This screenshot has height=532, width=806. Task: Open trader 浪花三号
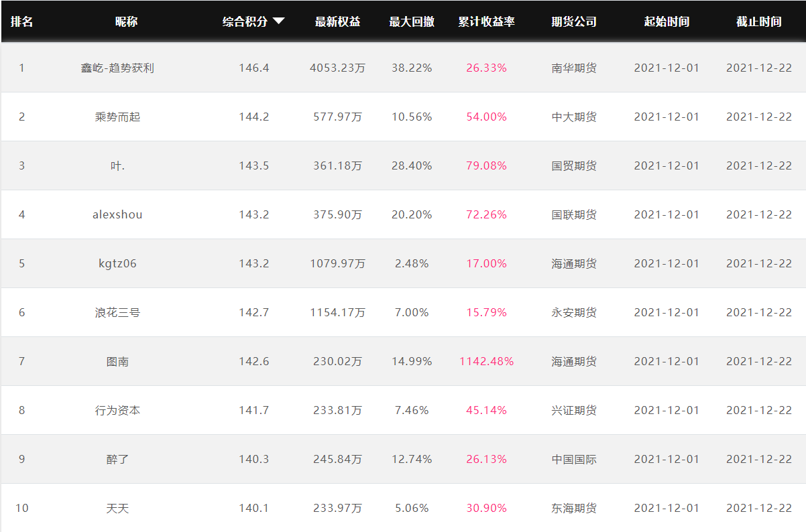tap(117, 312)
